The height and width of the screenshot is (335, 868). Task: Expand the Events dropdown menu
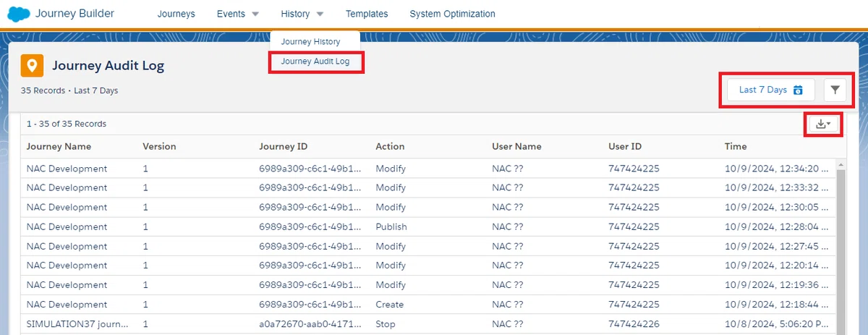[238, 14]
